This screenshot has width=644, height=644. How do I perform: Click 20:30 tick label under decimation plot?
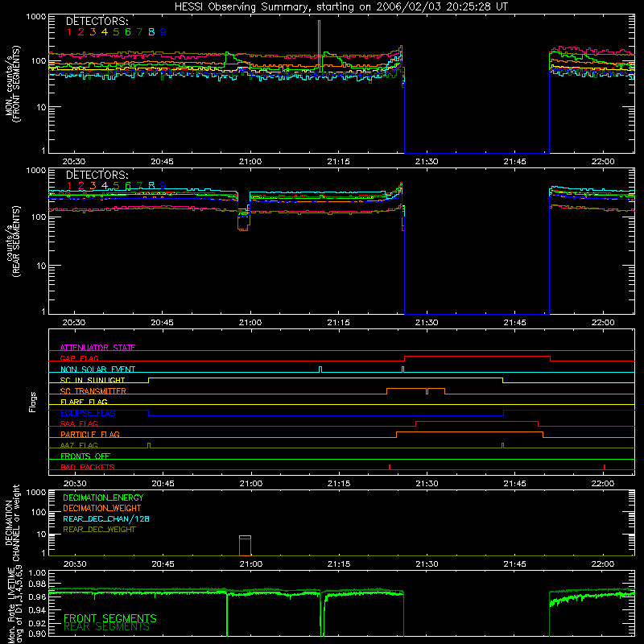[75, 564]
